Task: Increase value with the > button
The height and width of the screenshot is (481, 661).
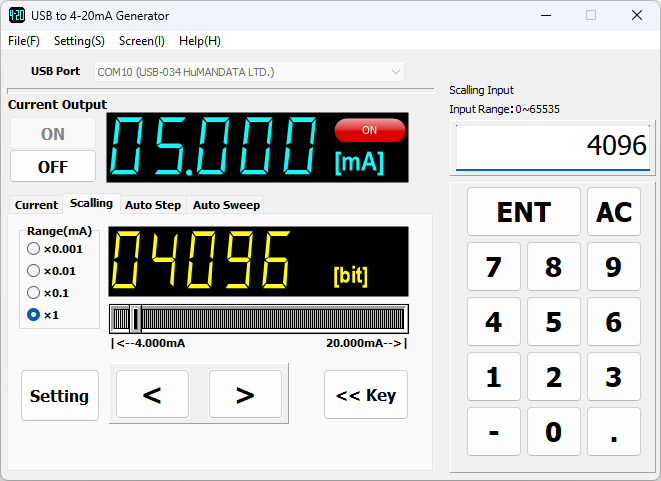Action: [x=245, y=394]
